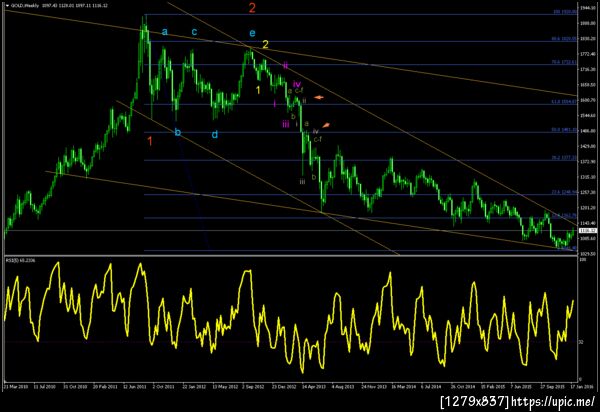The height and width of the screenshot is (412, 600).
Task: Click the 2 Oct 2011 date label
Action: click(x=164, y=387)
